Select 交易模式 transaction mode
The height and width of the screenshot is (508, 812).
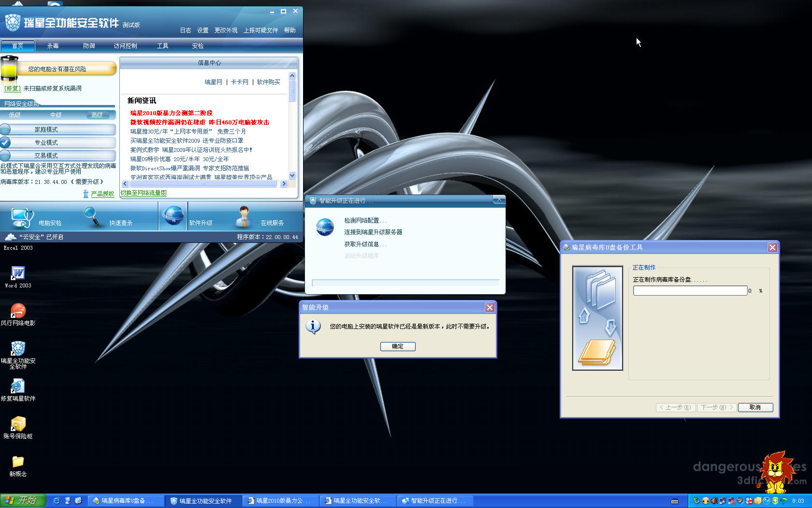46,156
